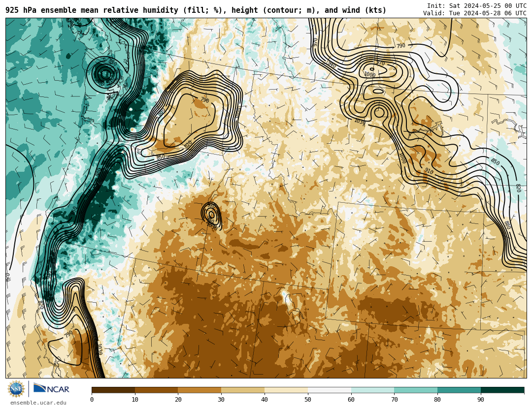Open the ensemble.ucar.edu link
The image size is (532, 409).
(38, 403)
